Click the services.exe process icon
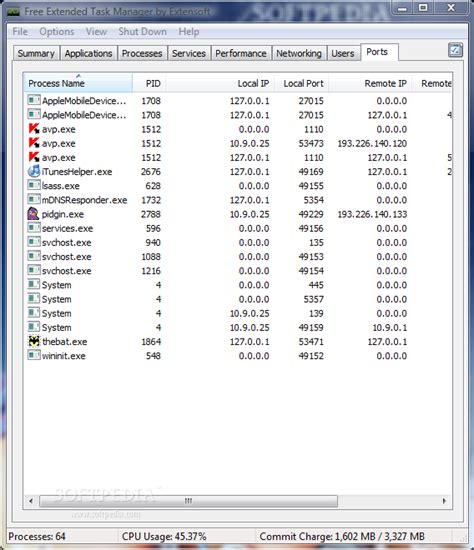Screen dimensions: 474x550 tap(34, 228)
